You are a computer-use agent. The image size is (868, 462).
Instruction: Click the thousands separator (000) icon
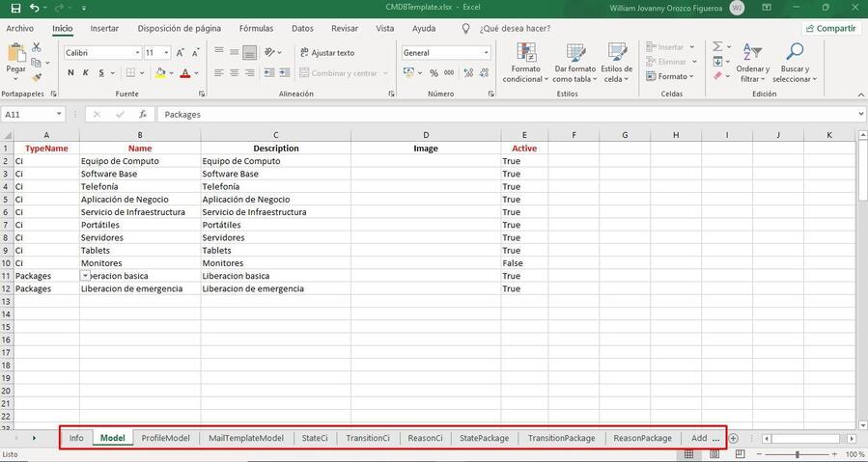(449, 72)
